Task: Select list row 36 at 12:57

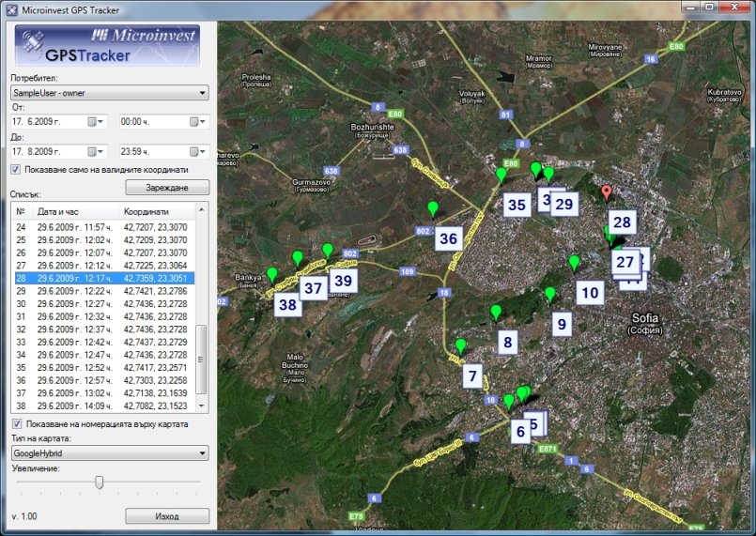Action: coord(103,380)
